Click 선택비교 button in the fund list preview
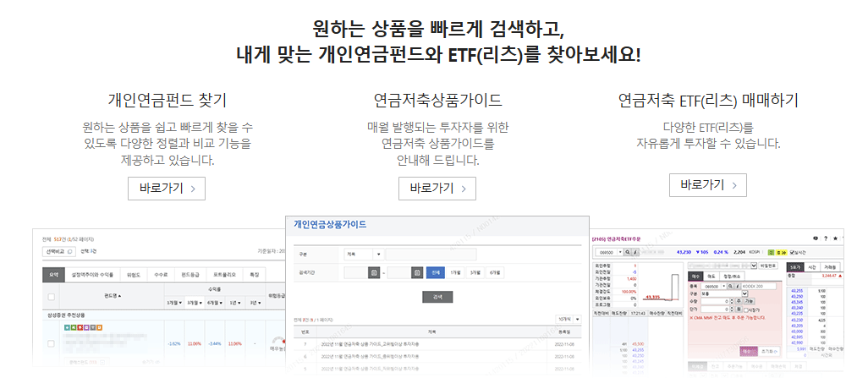The width and height of the screenshot is (868, 378). (x=59, y=252)
